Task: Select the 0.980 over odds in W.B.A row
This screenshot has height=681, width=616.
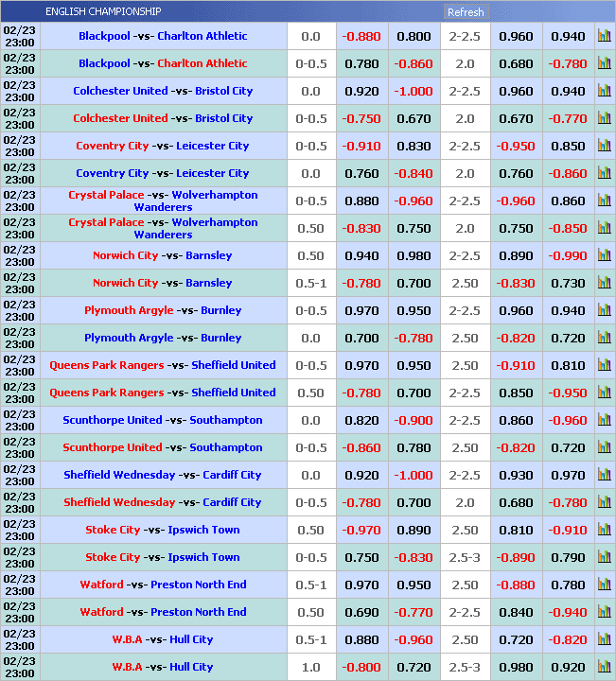Action: pyautogui.click(x=516, y=668)
